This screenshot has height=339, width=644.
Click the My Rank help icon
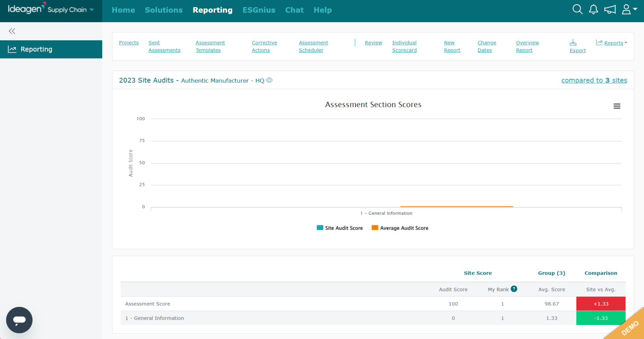514,289
